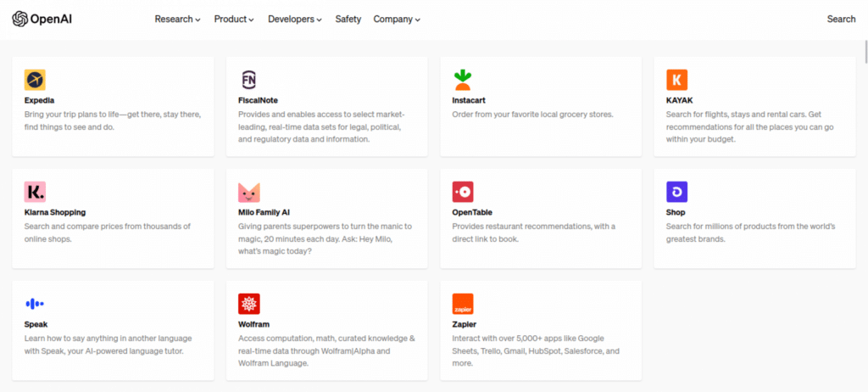Click the FiscalNote plugin title
868x392 pixels.
click(258, 100)
